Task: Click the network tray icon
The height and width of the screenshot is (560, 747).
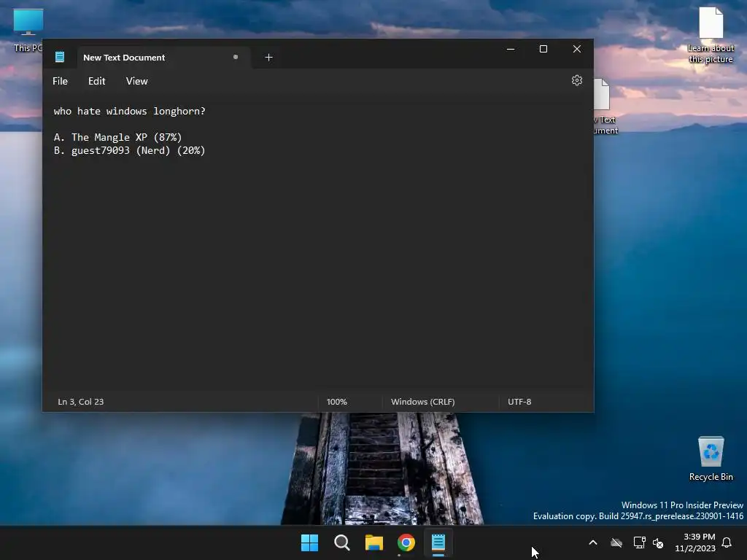Action: (639, 542)
